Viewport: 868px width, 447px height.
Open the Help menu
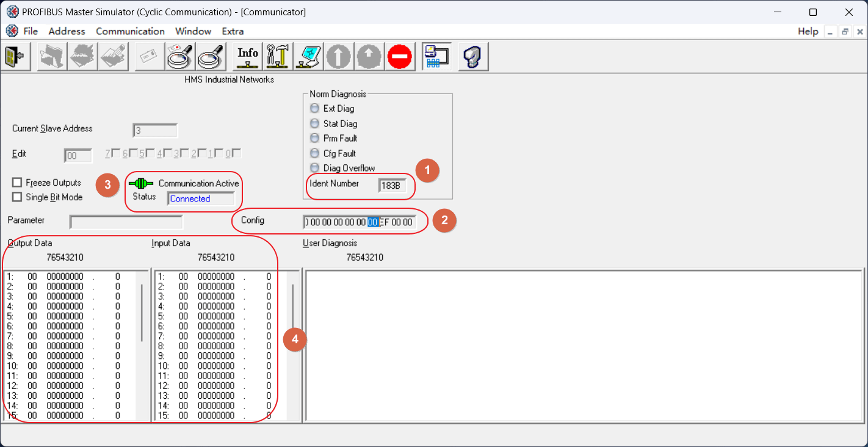808,31
